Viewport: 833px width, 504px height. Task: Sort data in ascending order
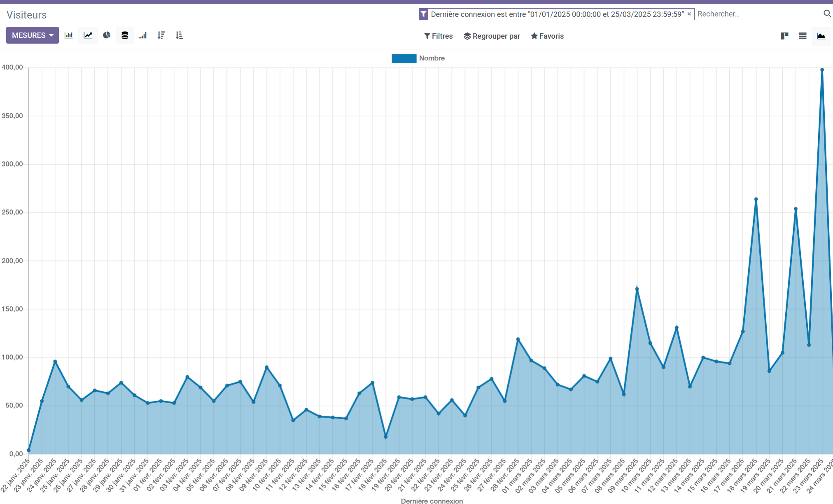point(179,35)
